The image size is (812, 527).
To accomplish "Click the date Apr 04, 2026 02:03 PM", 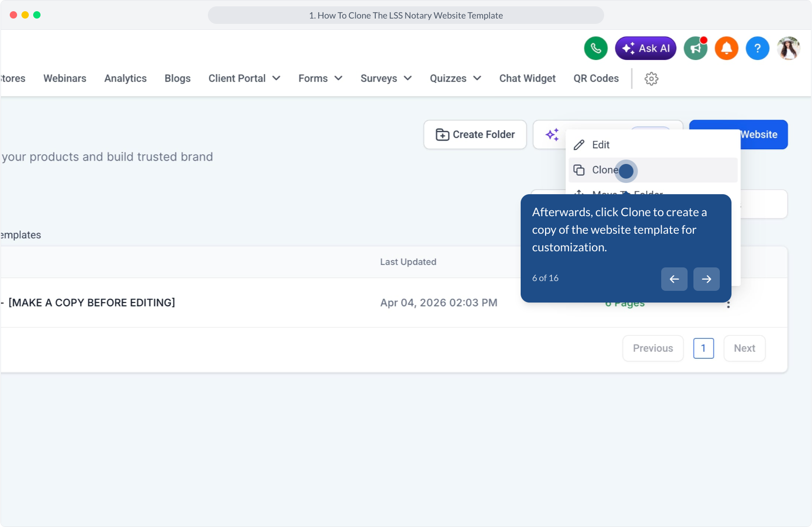I will click(439, 303).
